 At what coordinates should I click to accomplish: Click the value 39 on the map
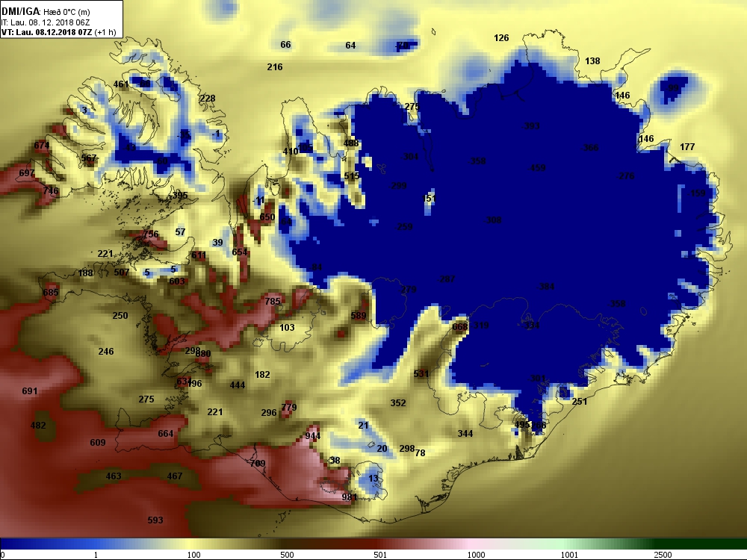click(x=217, y=243)
